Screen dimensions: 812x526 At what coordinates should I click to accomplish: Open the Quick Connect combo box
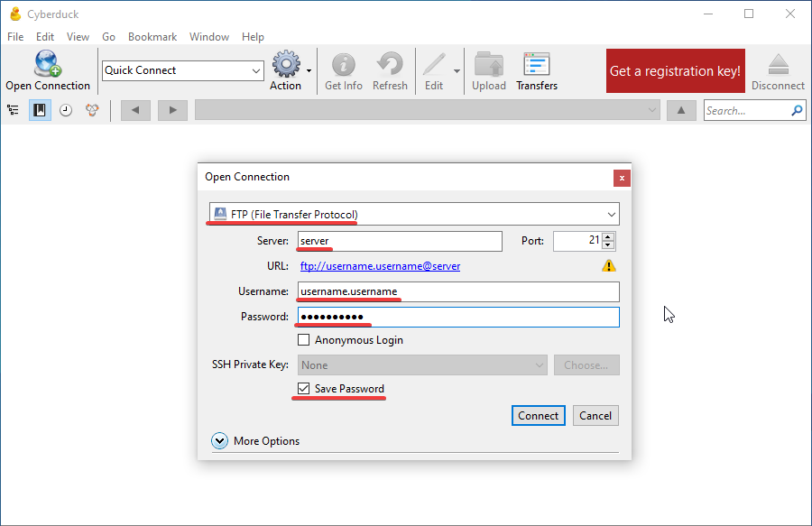click(x=182, y=70)
